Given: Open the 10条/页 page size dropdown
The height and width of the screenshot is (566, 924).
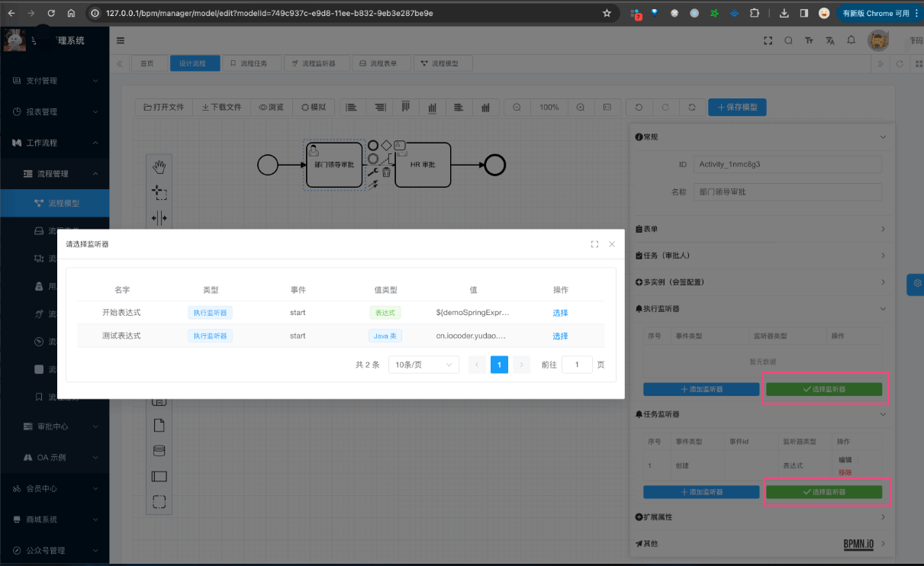Looking at the screenshot, I should 423,365.
